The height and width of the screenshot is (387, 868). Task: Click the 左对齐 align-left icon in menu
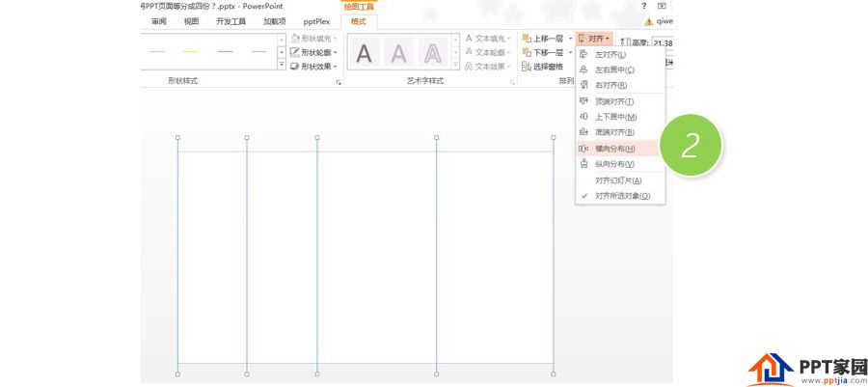[x=583, y=55]
